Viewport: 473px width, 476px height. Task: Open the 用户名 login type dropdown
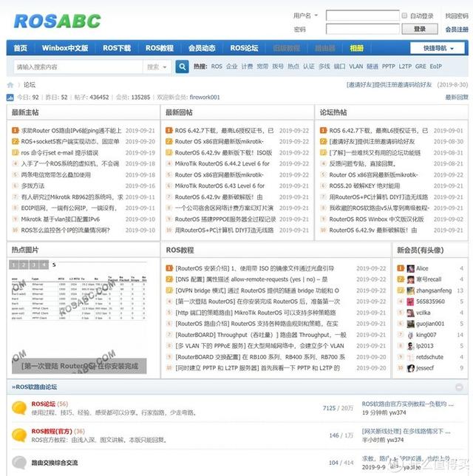[305, 16]
